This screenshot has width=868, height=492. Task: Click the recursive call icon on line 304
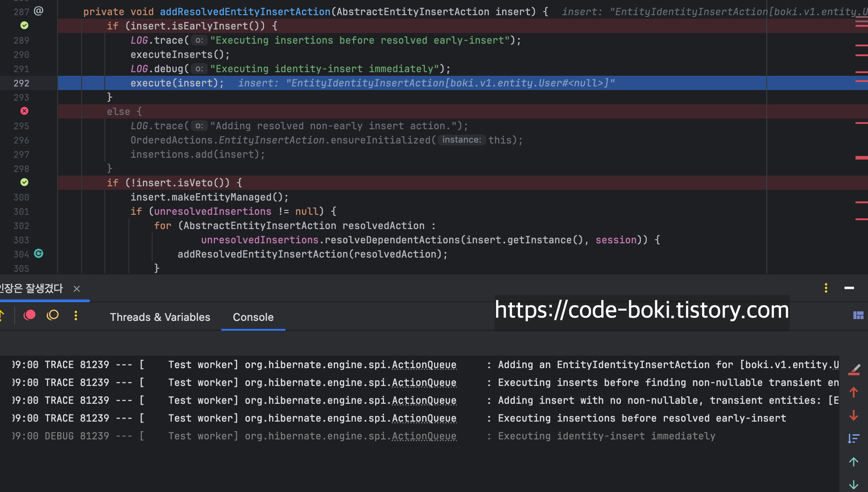click(x=39, y=254)
